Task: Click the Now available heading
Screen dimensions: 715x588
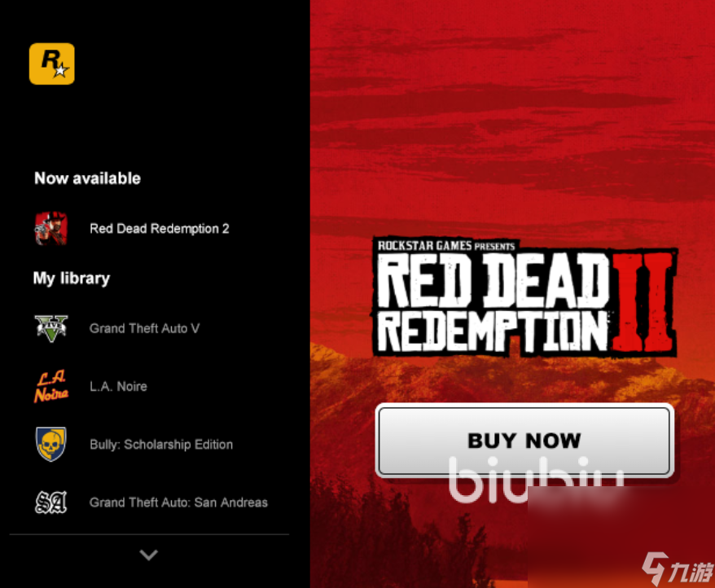Action: [88, 178]
